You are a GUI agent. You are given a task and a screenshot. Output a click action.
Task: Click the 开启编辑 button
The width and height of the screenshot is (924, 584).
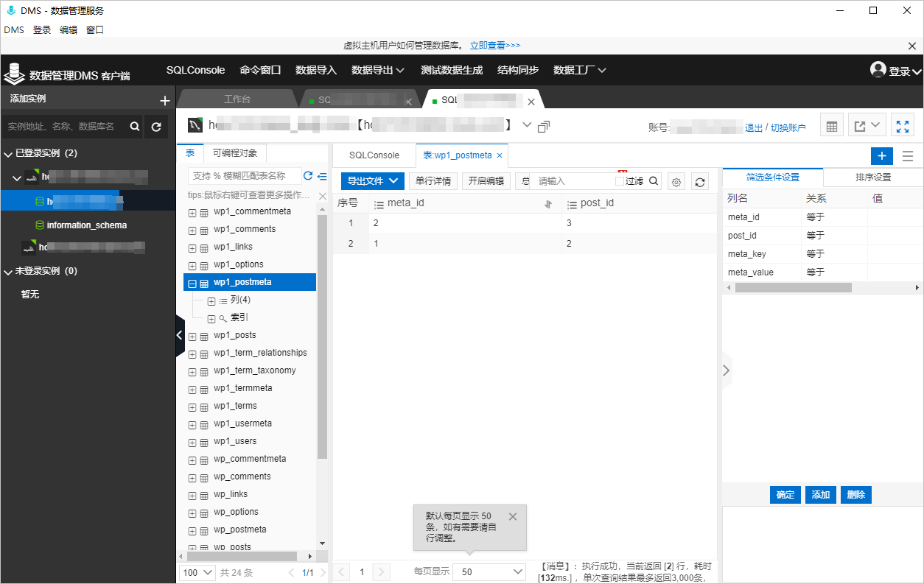486,181
